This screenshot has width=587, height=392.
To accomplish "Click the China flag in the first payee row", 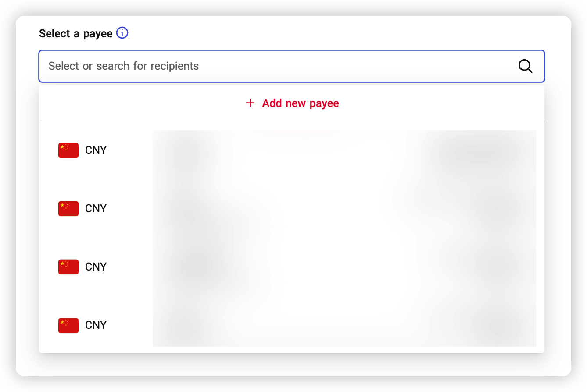I will tap(68, 150).
